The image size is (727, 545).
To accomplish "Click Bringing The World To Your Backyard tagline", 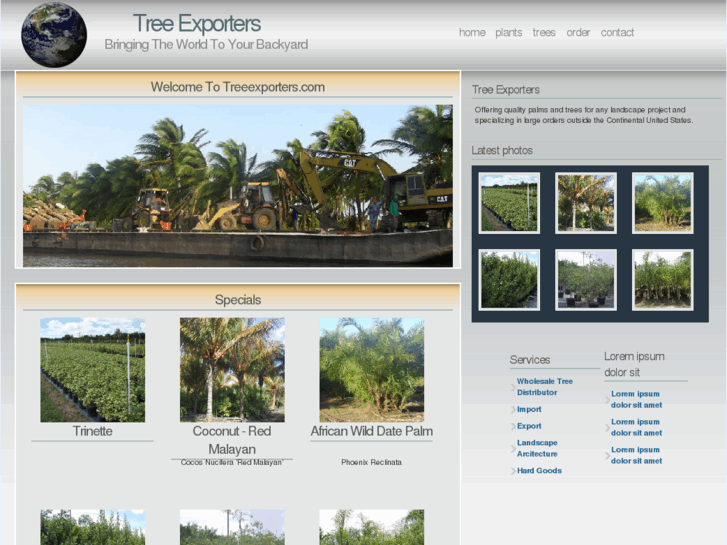I will [206, 45].
